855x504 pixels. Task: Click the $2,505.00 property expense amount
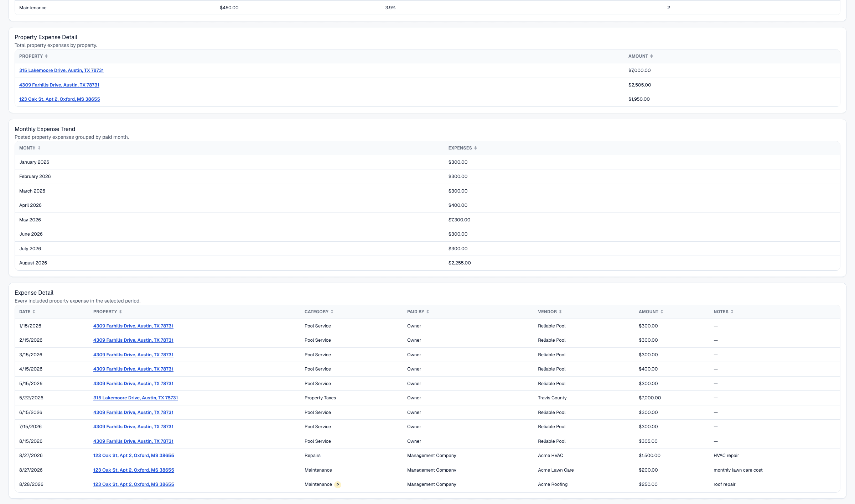pyautogui.click(x=639, y=85)
